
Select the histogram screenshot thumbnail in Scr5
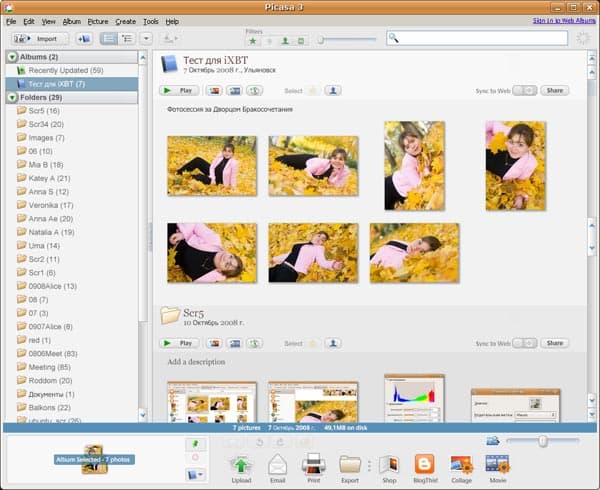[x=414, y=398]
